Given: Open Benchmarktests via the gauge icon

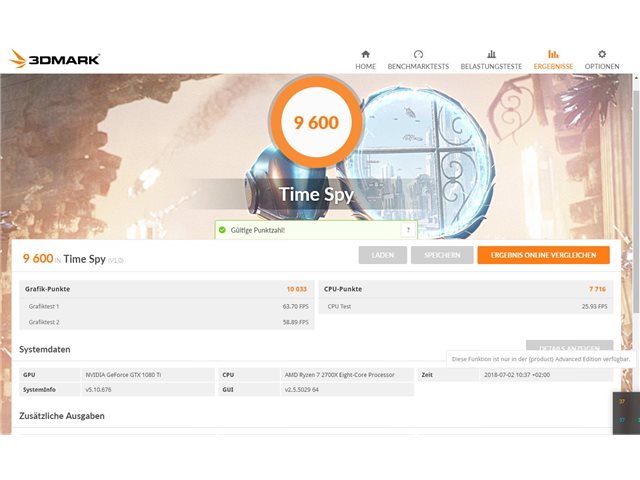Looking at the screenshot, I should pos(418,54).
